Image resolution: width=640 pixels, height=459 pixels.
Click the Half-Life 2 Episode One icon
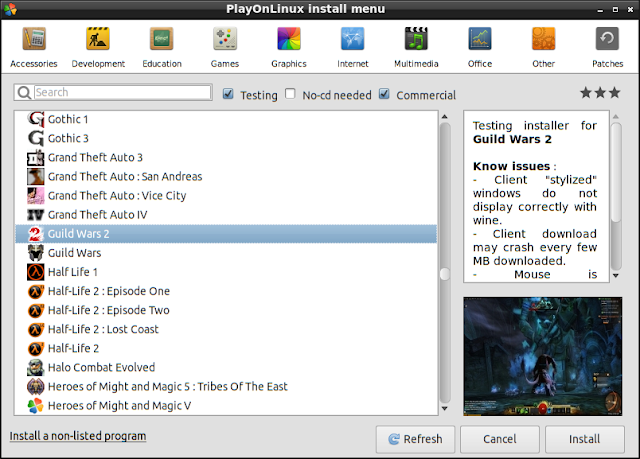[36, 291]
